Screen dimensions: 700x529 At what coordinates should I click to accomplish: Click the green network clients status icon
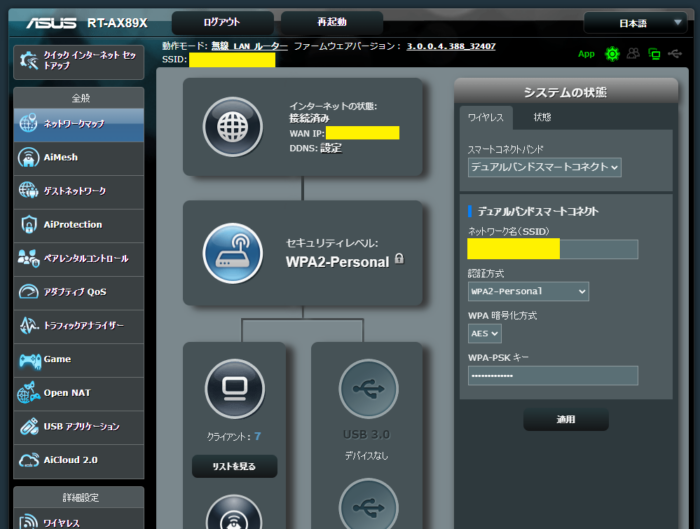click(654, 54)
